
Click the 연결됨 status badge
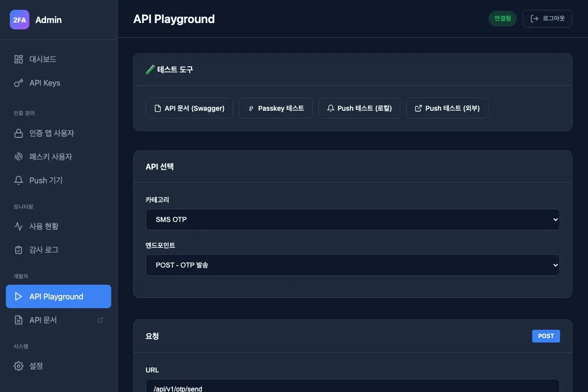502,18
